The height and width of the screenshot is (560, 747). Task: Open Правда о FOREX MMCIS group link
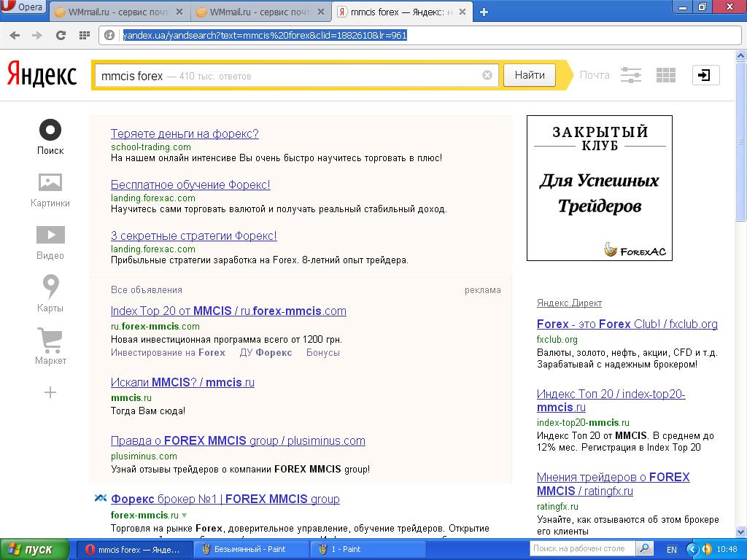click(x=238, y=441)
